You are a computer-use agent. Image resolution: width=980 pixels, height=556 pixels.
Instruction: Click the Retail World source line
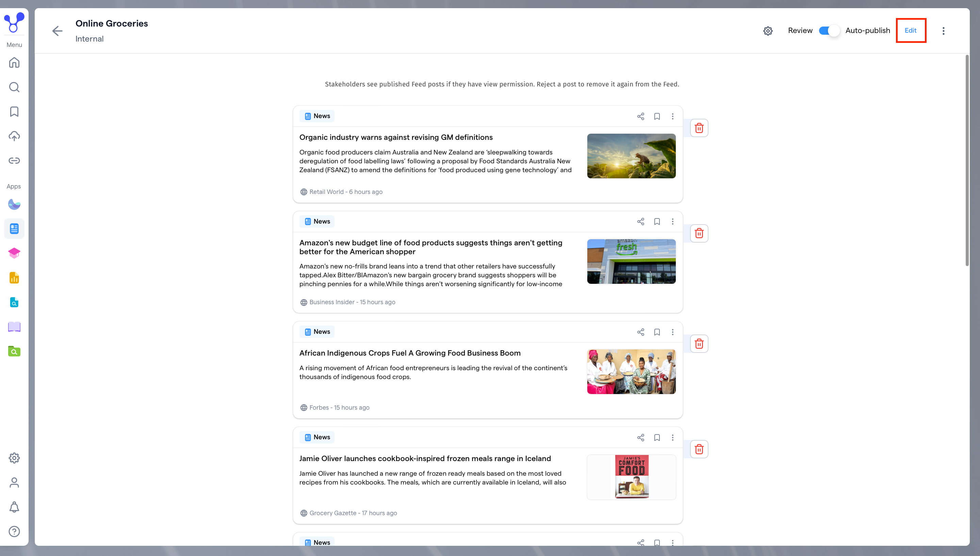(341, 192)
